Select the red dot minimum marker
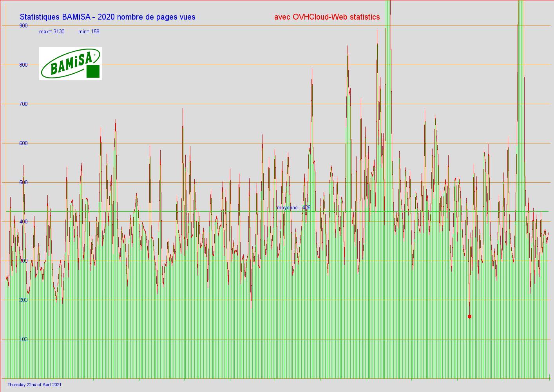 click(469, 316)
